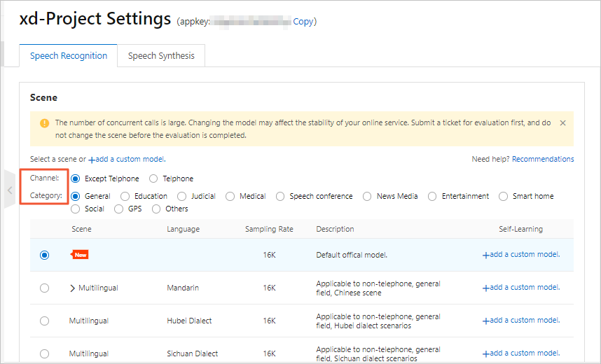Click the Language column header

coord(184,229)
